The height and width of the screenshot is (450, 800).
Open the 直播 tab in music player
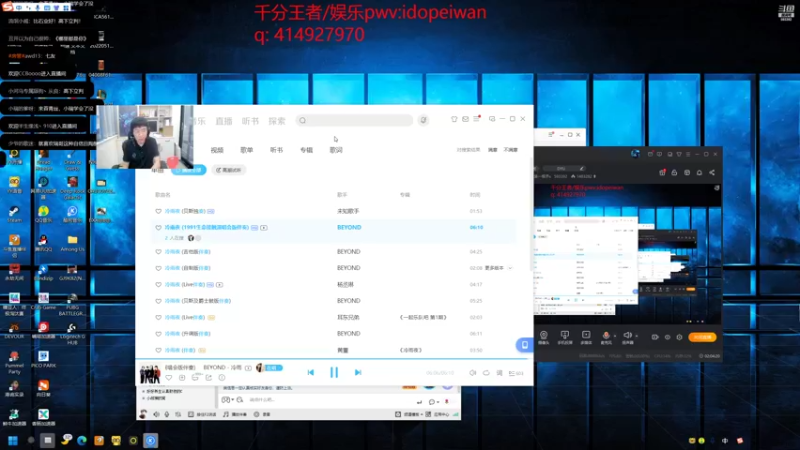point(223,121)
